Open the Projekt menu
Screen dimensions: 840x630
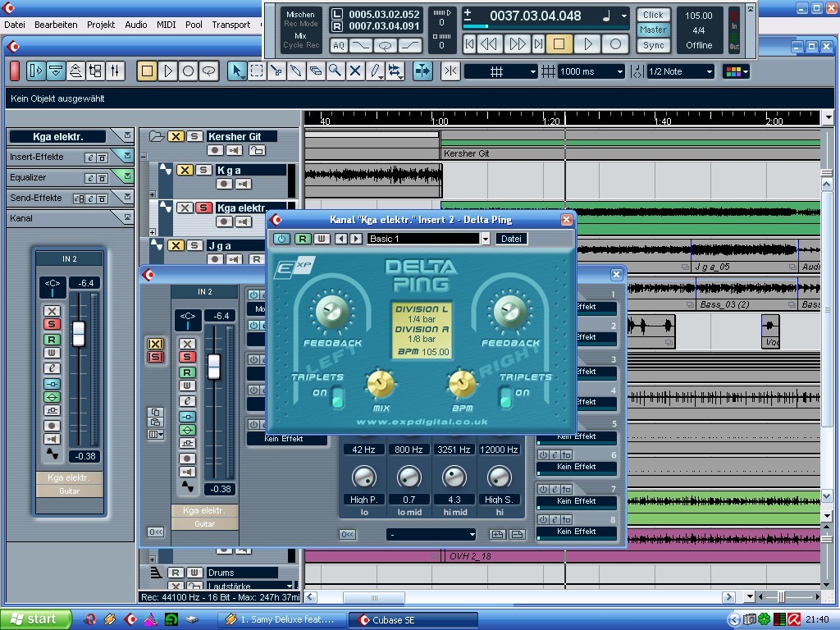(101, 25)
